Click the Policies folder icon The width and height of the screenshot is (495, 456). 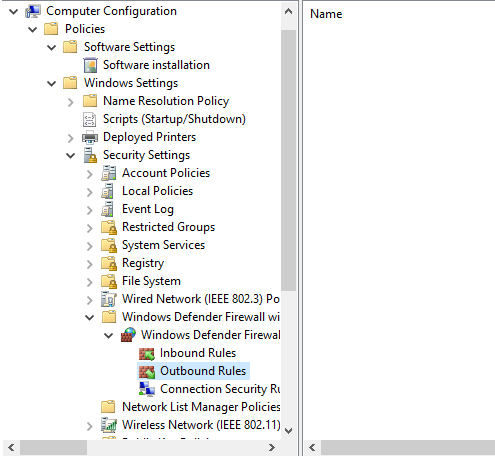(x=51, y=29)
